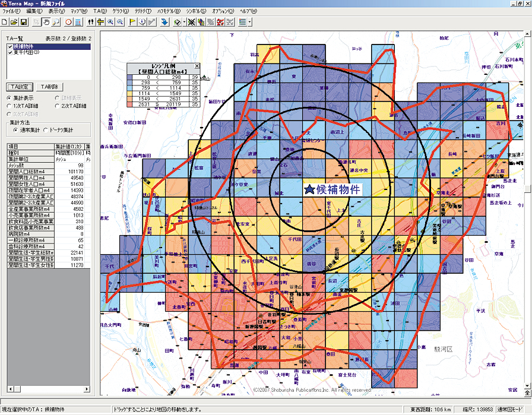Screen dimensions: 532x415
Task: Click the yellow road sign icon
Action: click(x=100, y=23)
